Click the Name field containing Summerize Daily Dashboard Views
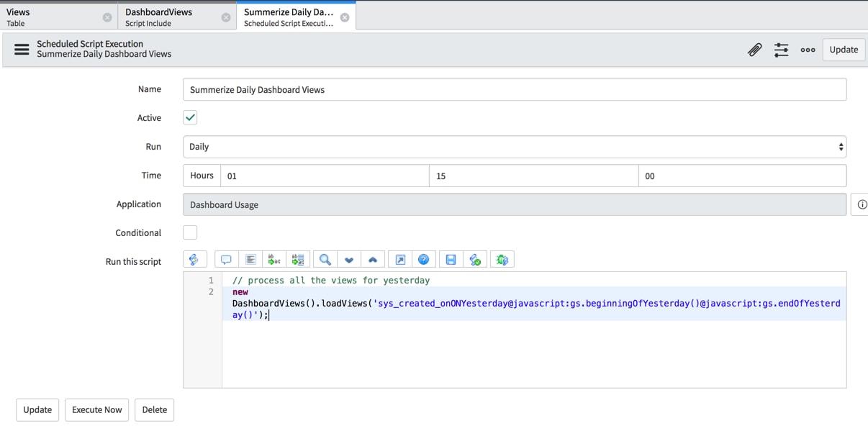 click(515, 89)
